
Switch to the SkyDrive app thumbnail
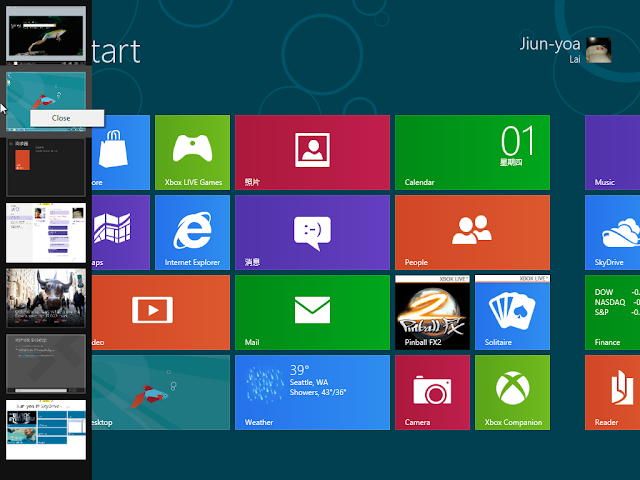(46, 429)
